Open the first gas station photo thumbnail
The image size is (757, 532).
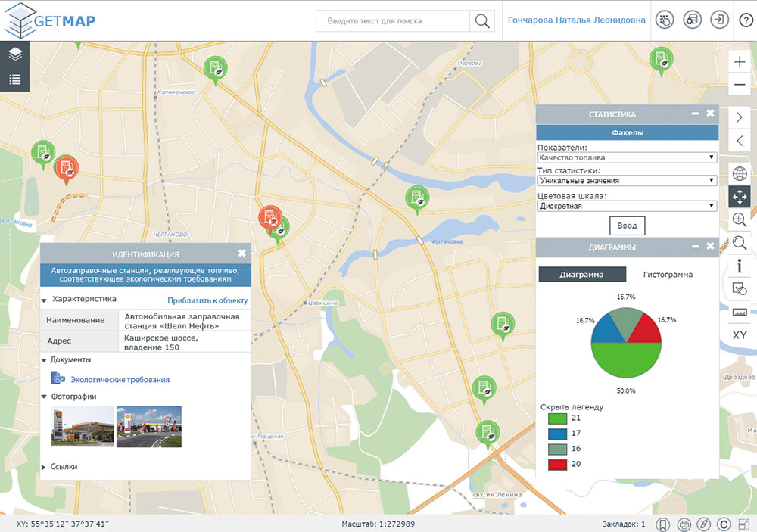(82, 426)
